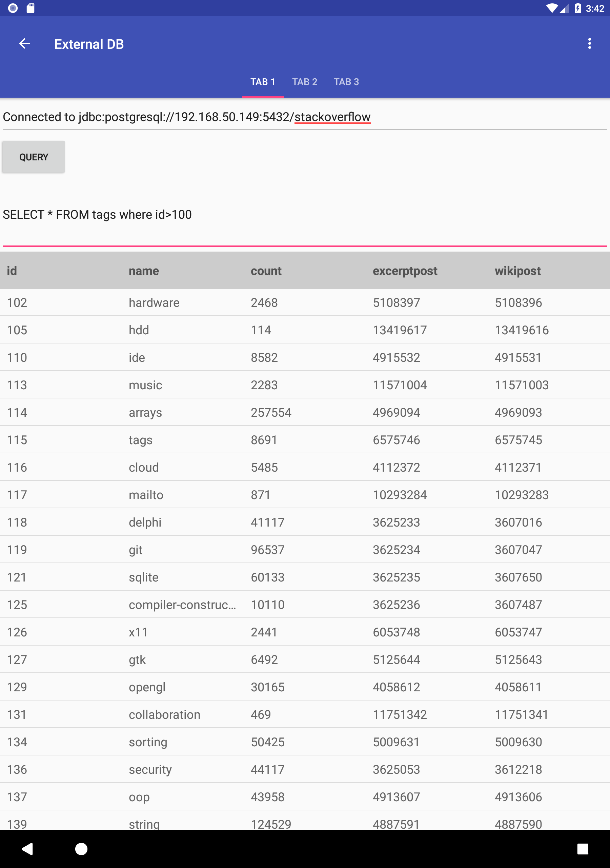Select the wikipost column header

[518, 270]
